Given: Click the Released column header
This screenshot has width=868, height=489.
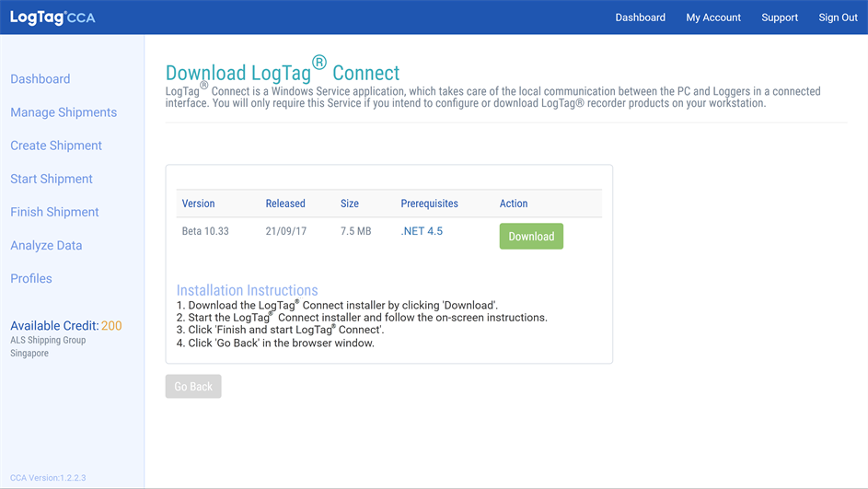Looking at the screenshot, I should 285,204.
